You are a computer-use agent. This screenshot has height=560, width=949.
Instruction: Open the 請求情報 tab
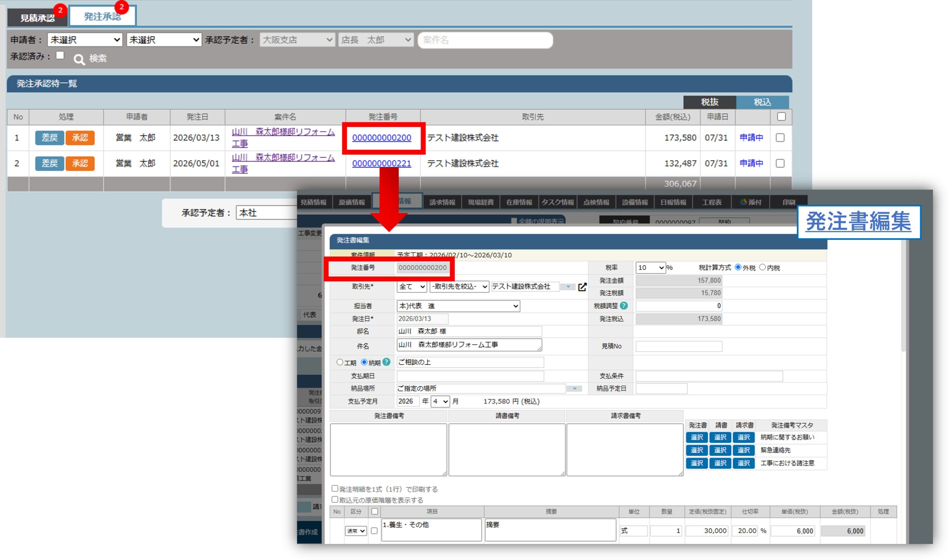coord(442,202)
